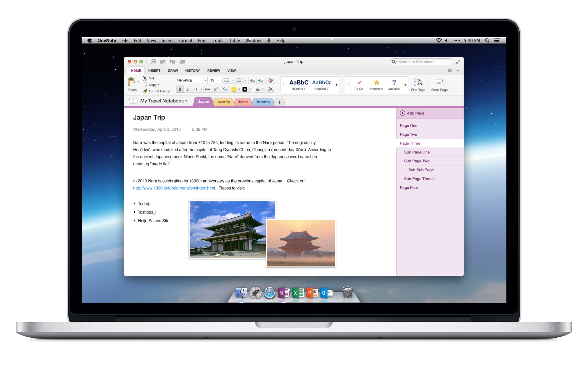This screenshot has width=588, height=365.
Task: Click the envelope icon in the title bar
Action: 182,62
